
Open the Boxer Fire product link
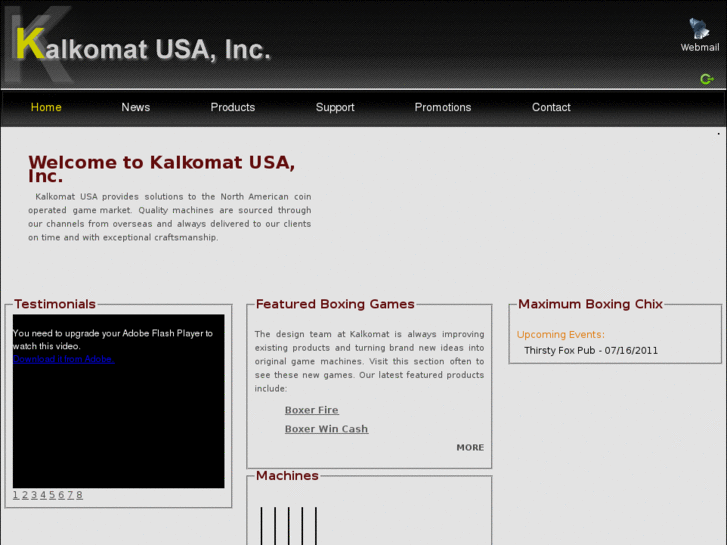click(312, 410)
